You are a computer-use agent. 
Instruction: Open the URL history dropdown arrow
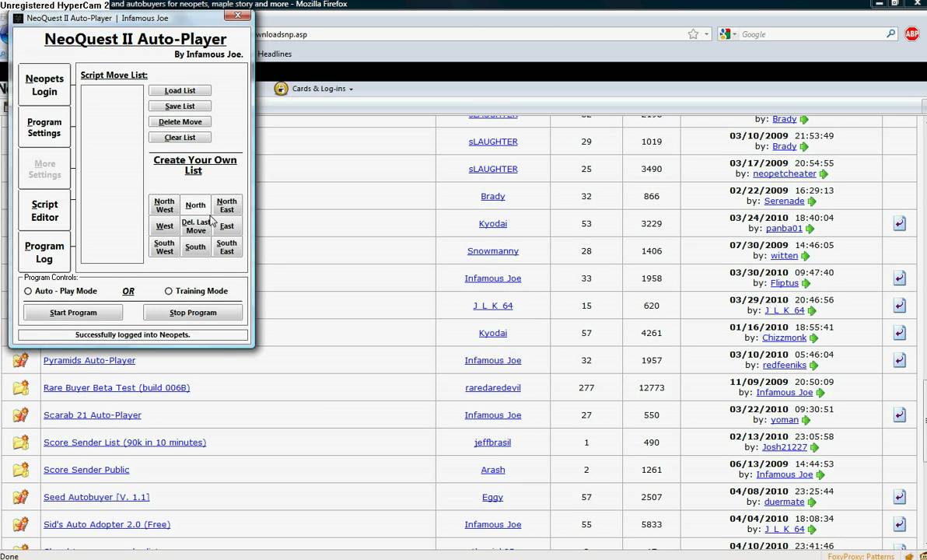(706, 34)
